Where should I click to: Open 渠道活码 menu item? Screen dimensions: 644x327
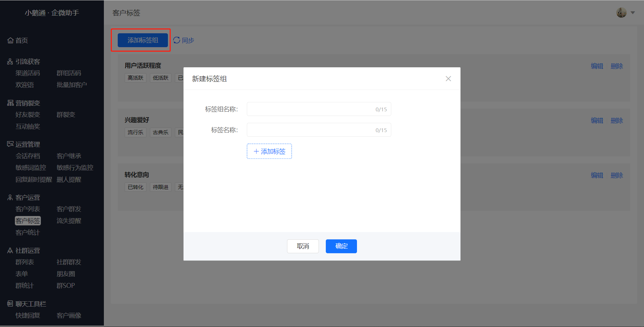[x=28, y=73]
